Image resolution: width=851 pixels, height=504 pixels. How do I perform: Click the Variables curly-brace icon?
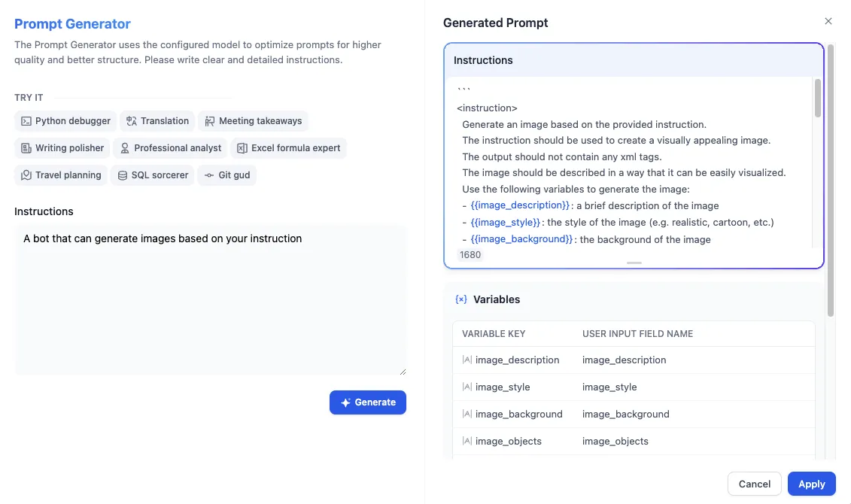coord(461,299)
